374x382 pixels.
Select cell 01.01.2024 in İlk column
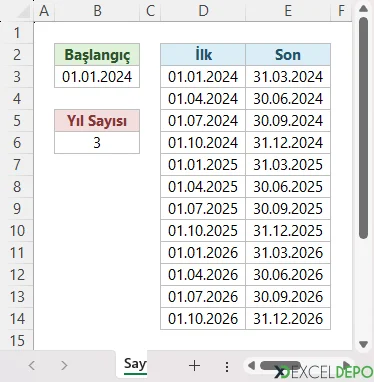point(203,76)
